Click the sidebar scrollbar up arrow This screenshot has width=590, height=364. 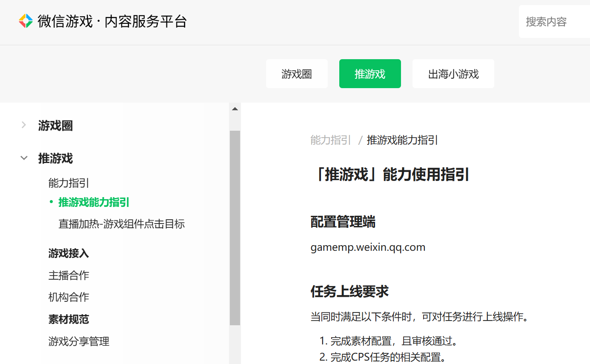(235, 109)
